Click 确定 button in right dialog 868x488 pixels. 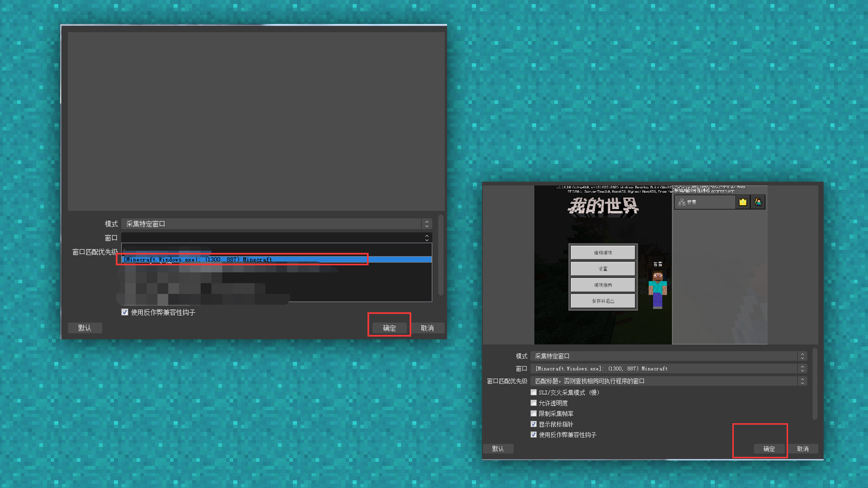(769, 449)
